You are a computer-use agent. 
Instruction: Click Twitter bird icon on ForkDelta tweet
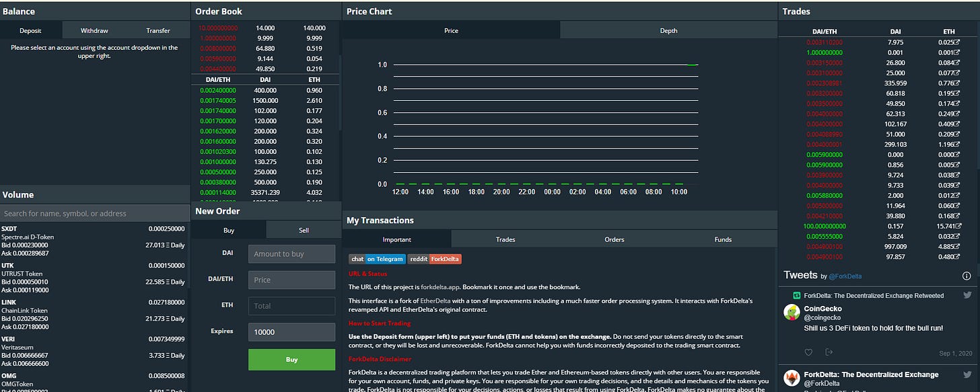(967, 375)
